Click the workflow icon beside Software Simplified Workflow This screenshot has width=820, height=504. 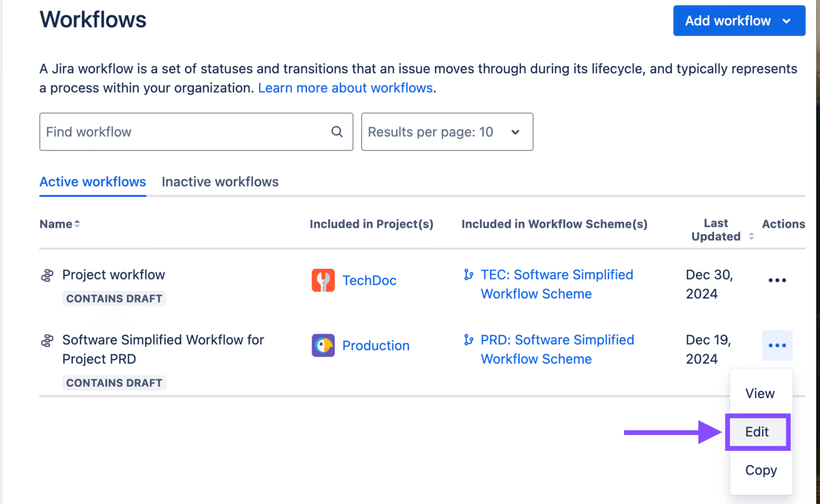point(46,339)
